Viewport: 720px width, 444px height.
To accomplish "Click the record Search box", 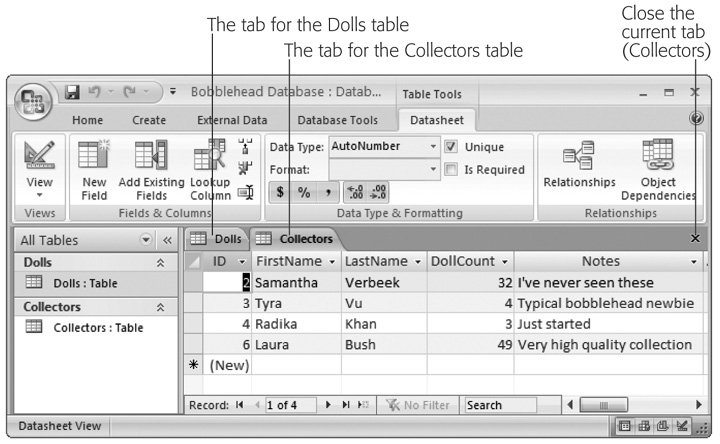I will point(500,405).
